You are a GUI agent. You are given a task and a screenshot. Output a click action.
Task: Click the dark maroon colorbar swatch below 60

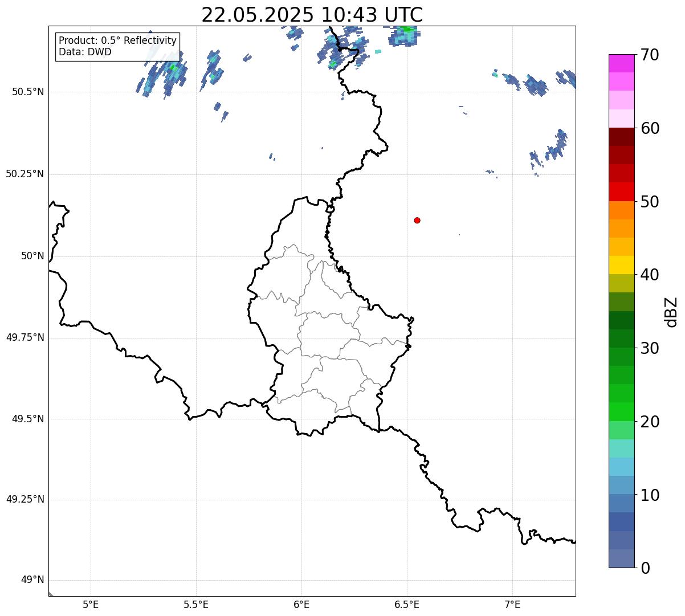621,137
